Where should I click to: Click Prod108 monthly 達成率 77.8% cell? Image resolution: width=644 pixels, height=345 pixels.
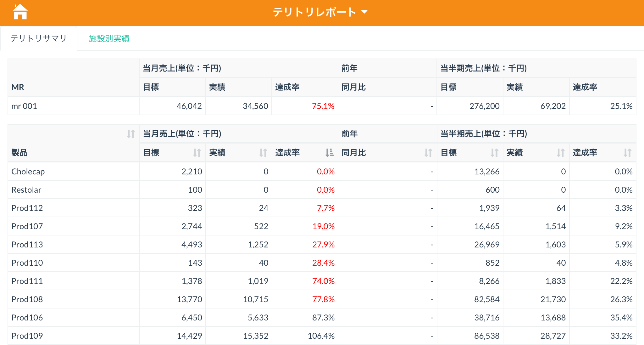[x=323, y=299]
